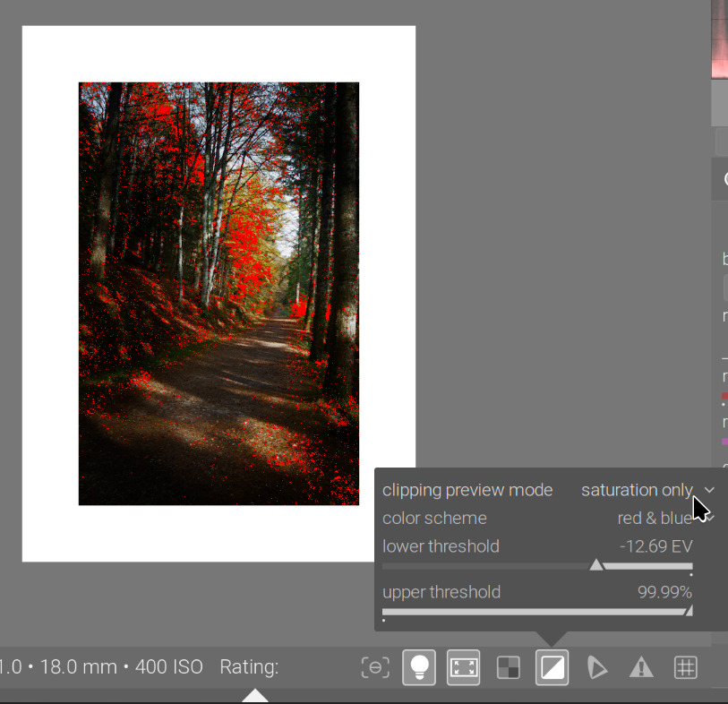Image resolution: width=728 pixels, height=704 pixels.
Task: Click the -12.69 EV threshold value
Action: click(x=655, y=546)
